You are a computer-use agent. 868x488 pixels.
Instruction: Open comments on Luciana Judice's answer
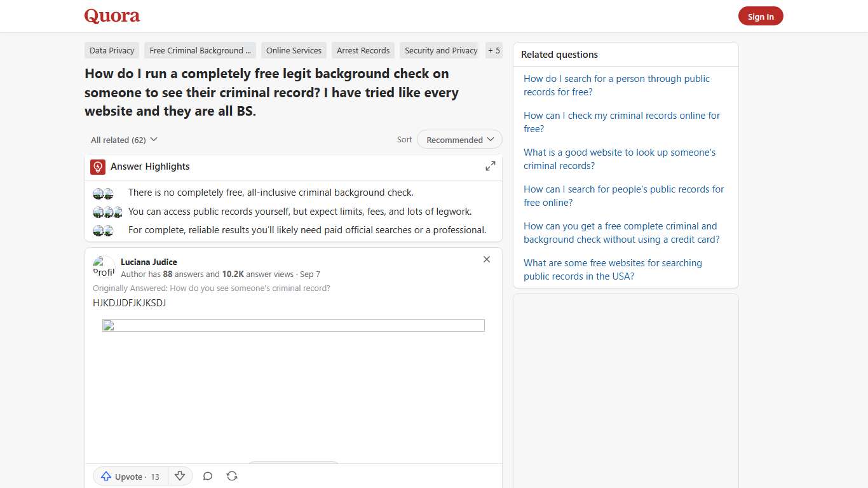[x=208, y=475]
